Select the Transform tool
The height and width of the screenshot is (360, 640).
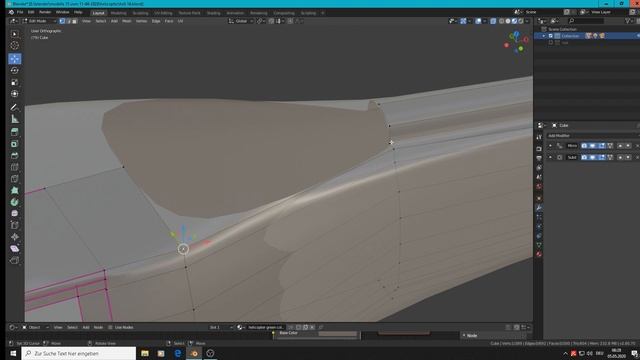click(15, 94)
